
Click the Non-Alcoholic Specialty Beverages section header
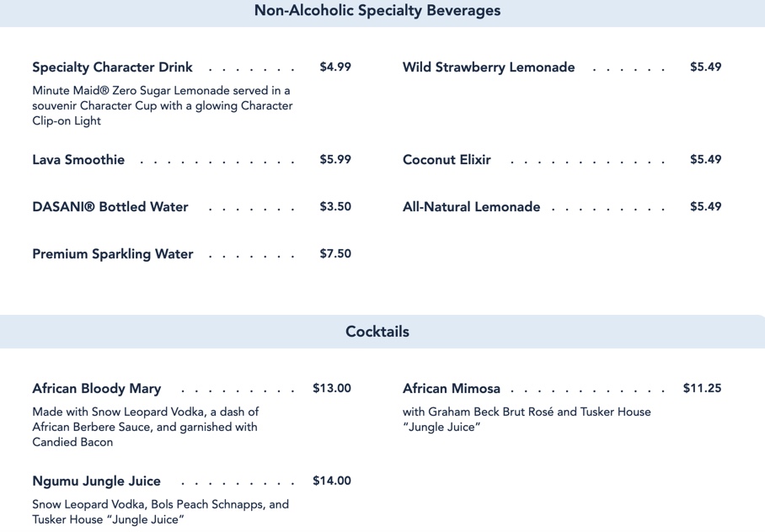click(377, 11)
